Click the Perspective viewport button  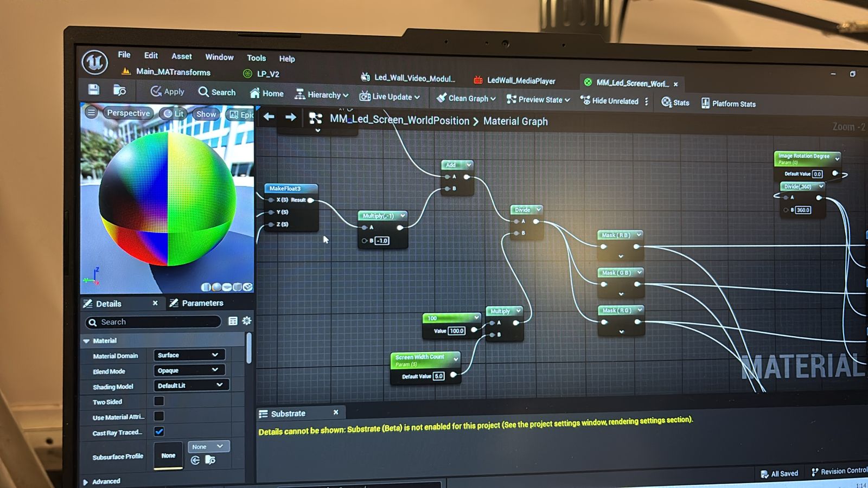click(x=128, y=113)
